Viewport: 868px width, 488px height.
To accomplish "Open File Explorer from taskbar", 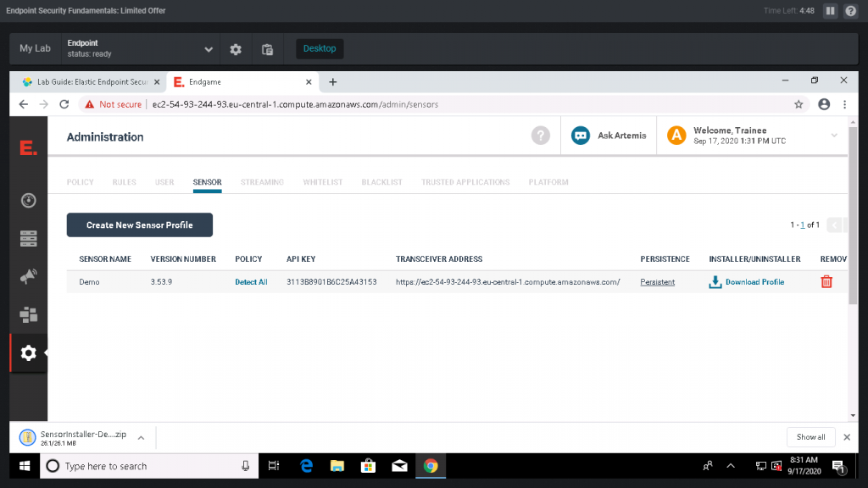I will point(337,466).
